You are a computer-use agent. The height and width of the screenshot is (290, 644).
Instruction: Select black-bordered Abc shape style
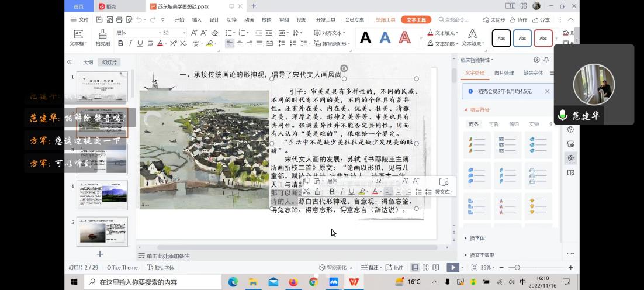pyautogui.click(x=501, y=38)
